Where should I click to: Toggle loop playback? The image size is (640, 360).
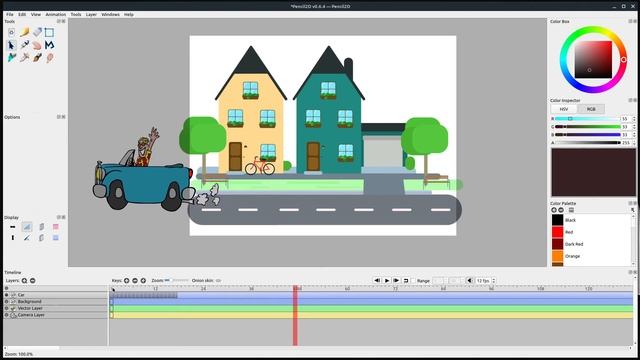pyautogui.click(x=406, y=280)
